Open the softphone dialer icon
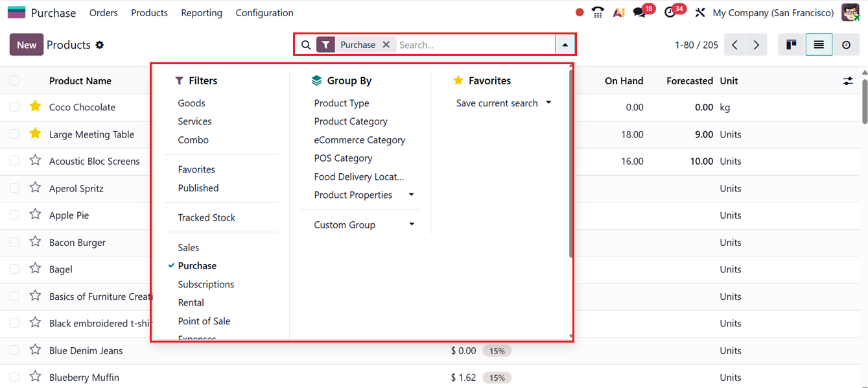This screenshot has width=868, height=388. [x=597, y=12]
